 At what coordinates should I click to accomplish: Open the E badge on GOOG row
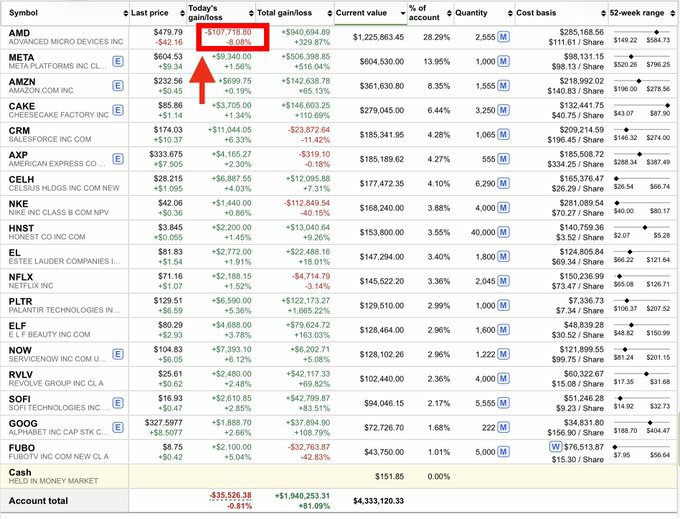[x=118, y=428]
